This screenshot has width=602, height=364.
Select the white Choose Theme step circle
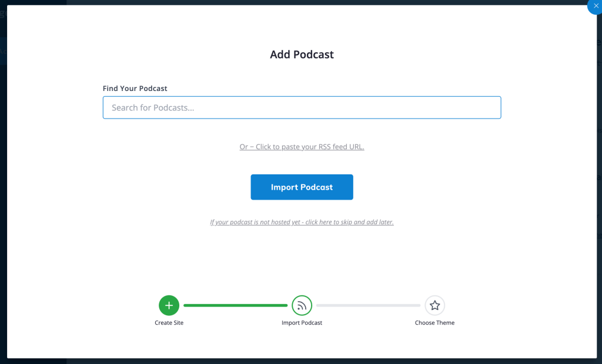point(434,305)
